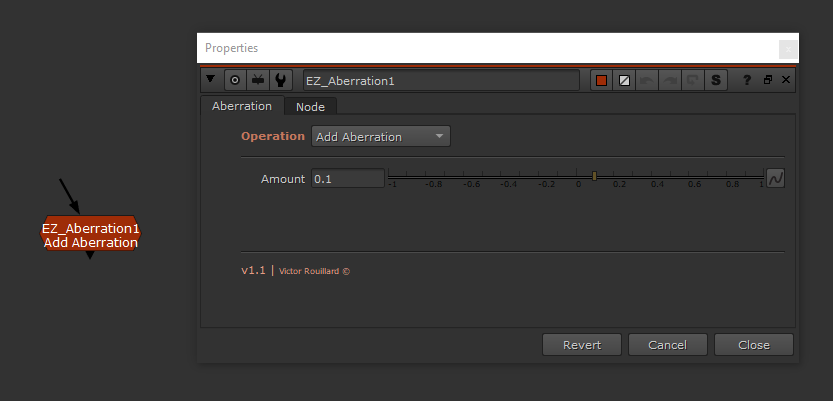
Task: Click the EZ_Aberration1 node name field
Action: point(441,81)
